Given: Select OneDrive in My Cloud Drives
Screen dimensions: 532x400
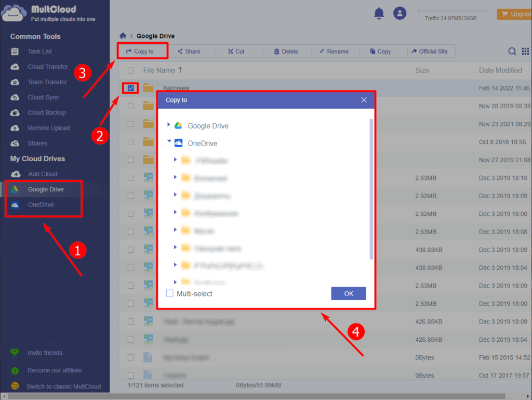Looking at the screenshot, I should (x=41, y=204).
